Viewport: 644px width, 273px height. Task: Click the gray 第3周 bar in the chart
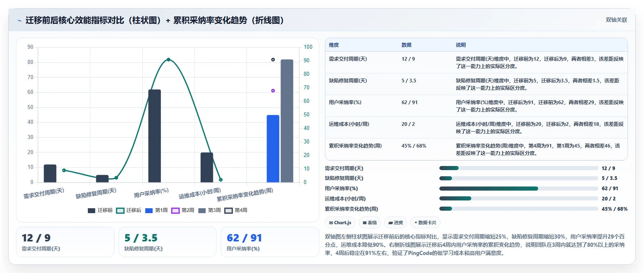(x=287, y=121)
